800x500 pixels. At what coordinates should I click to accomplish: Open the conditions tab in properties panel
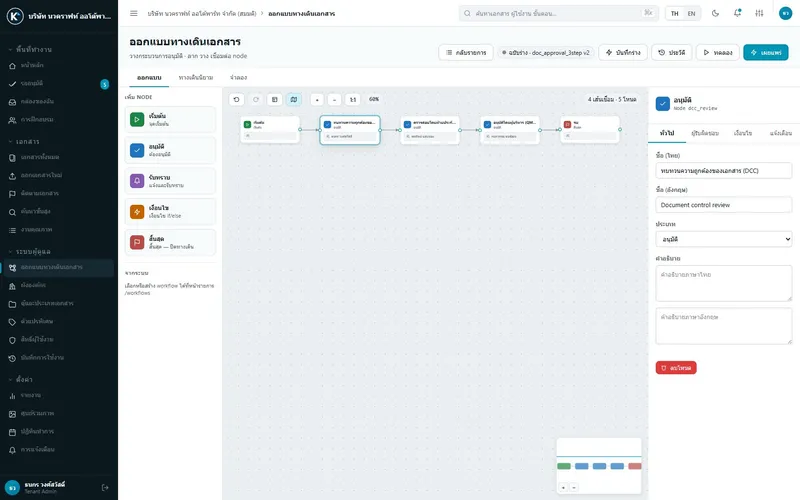[x=743, y=133]
